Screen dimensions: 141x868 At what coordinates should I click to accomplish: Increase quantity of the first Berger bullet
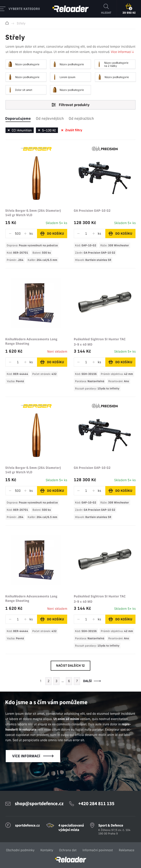pos(25,234)
